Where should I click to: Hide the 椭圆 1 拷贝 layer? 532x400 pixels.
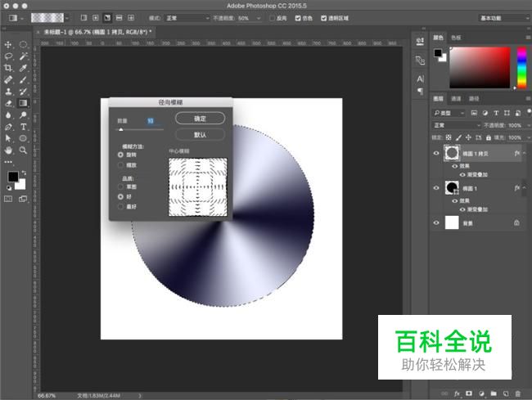coord(436,153)
